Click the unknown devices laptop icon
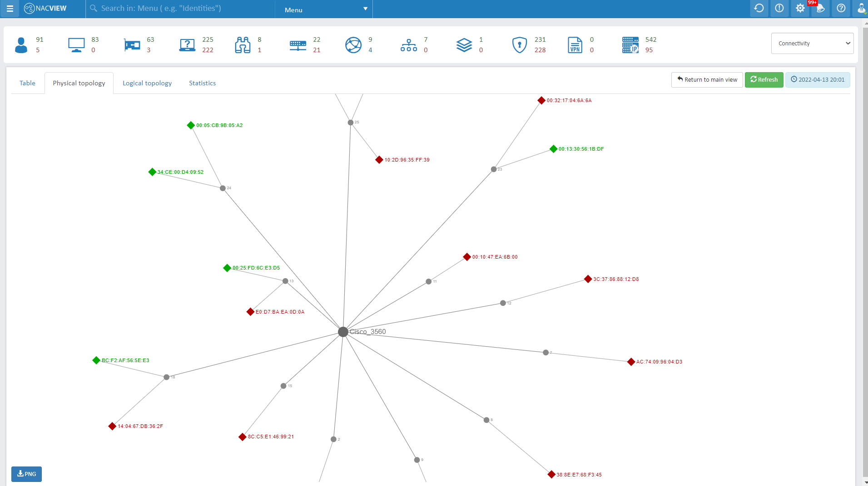The height and width of the screenshot is (486, 868). [187, 45]
